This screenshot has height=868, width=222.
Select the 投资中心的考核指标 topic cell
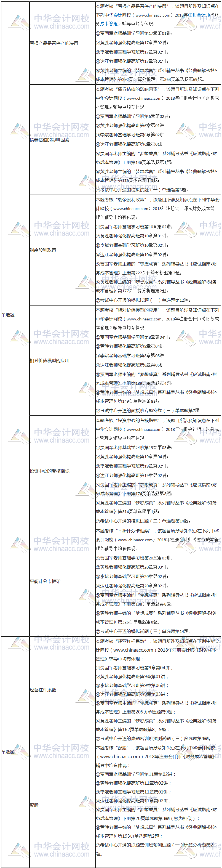[x=62, y=471]
